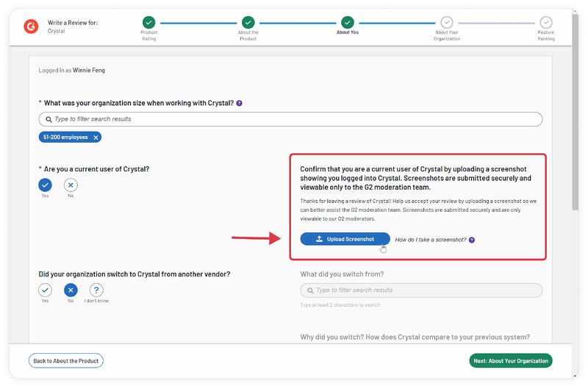Image resolution: width=588 pixels, height=389 pixels.
Task: Open How do I take a screenshot link
Action: [431, 240]
